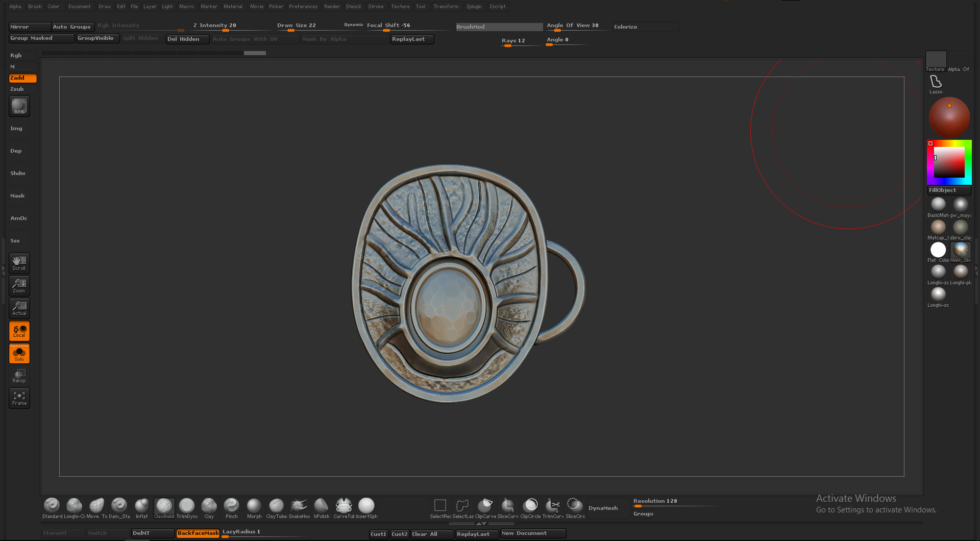Screen dimensions: 980x541
Task: Click the Zoom canvas icon
Action: point(19,286)
